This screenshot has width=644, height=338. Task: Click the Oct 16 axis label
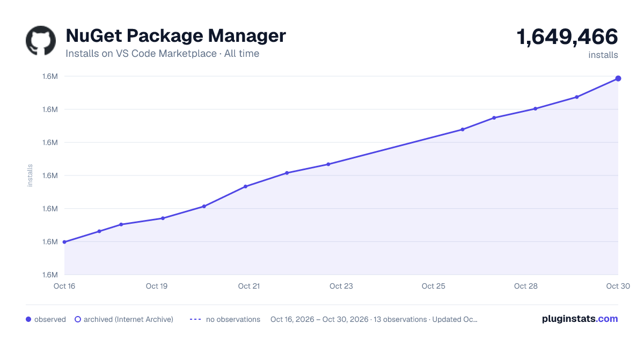tap(64, 286)
